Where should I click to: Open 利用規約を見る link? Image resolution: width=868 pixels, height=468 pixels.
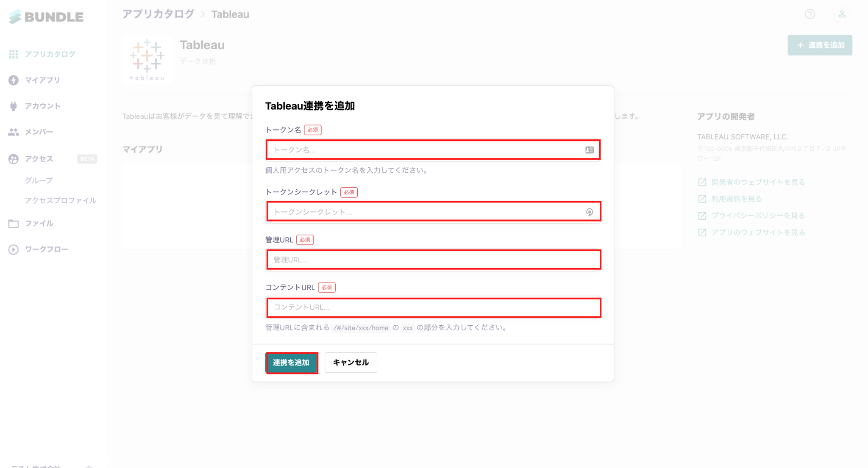737,199
